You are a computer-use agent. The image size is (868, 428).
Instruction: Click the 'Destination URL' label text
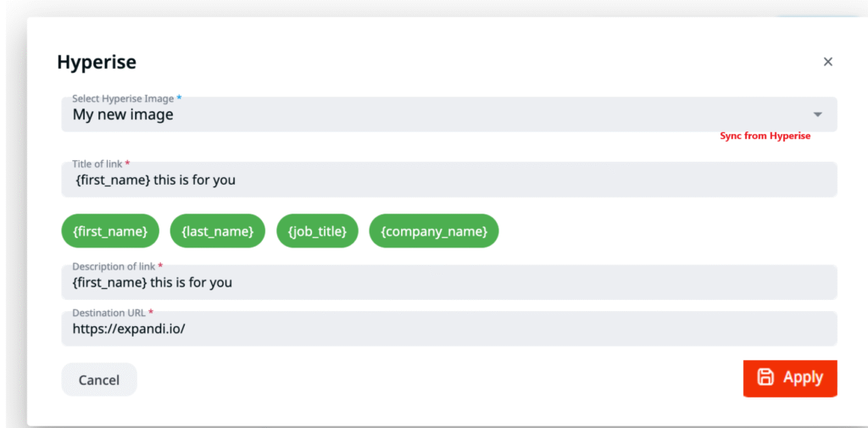tap(109, 313)
